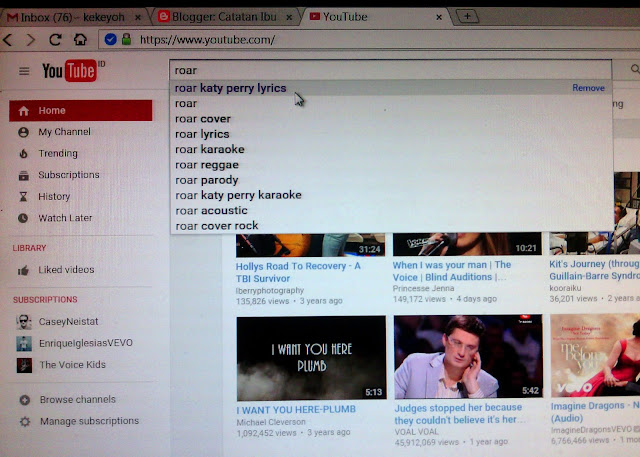This screenshot has width=640, height=457.
Task: Remove the roar katy perry lyrics suggestion
Action: 588,88
